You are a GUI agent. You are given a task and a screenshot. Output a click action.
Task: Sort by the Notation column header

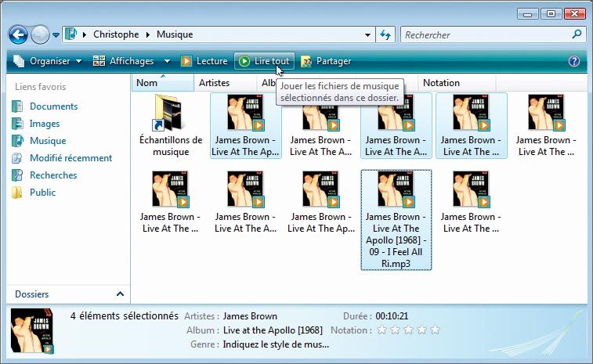(x=457, y=83)
